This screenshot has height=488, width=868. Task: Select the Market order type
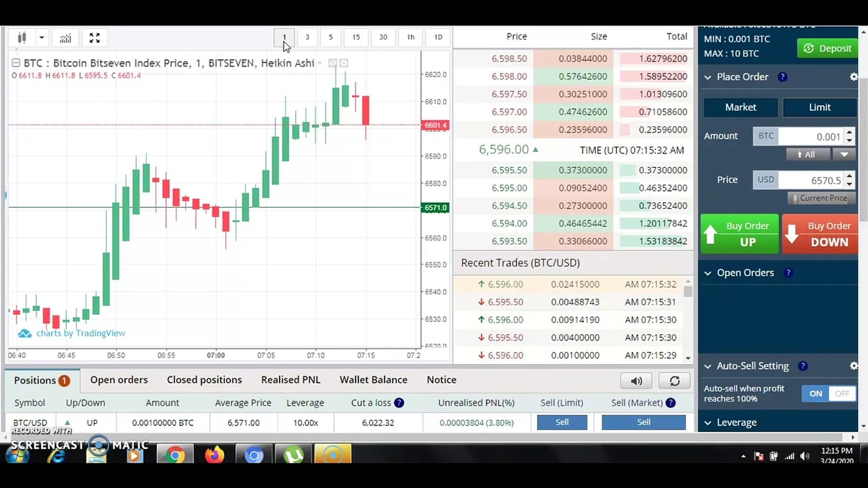tap(741, 108)
